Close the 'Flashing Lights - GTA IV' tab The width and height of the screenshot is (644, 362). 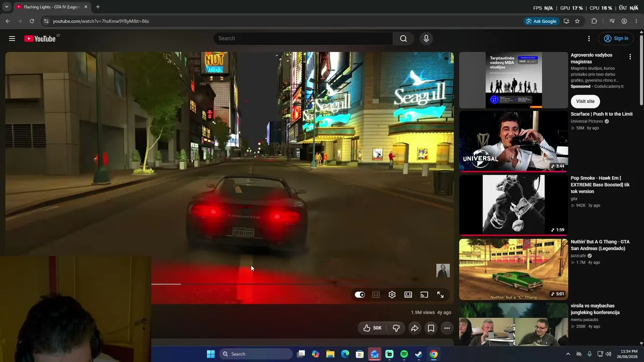click(86, 7)
